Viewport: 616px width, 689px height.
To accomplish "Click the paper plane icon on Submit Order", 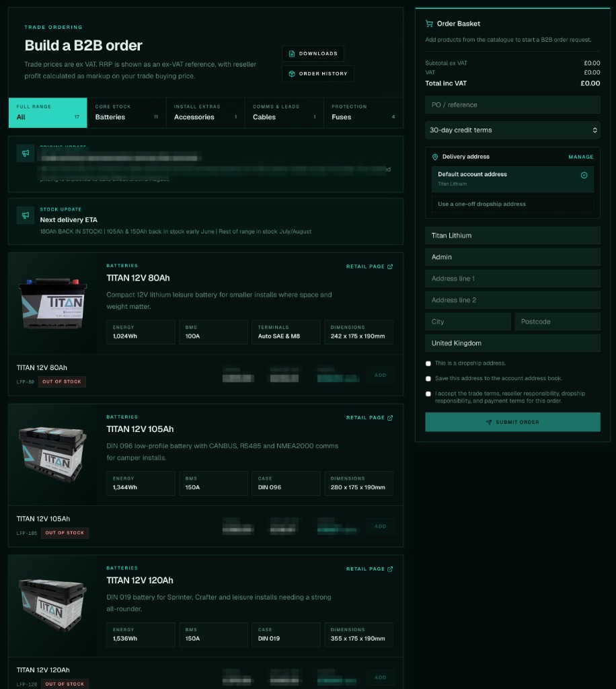I will pyautogui.click(x=489, y=423).
